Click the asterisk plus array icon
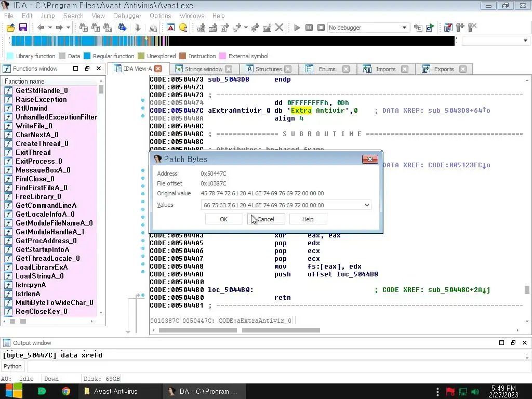532x399 pixels. pos(255,28)
